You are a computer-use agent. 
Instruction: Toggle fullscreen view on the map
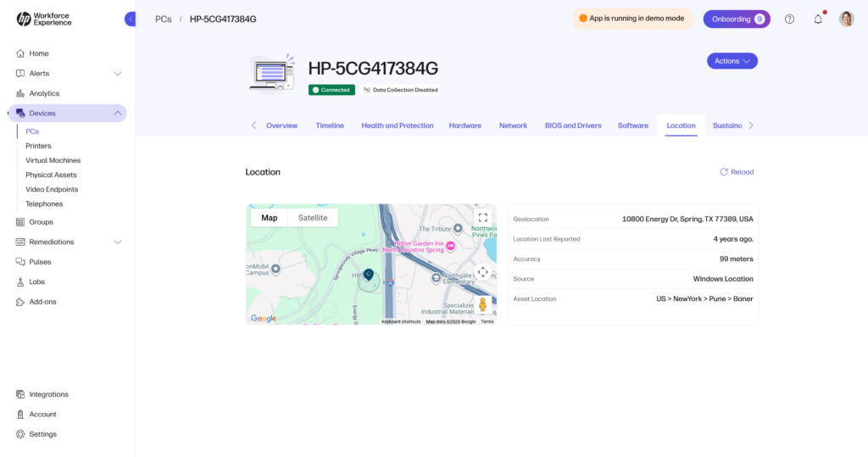(x=482, y=217)
